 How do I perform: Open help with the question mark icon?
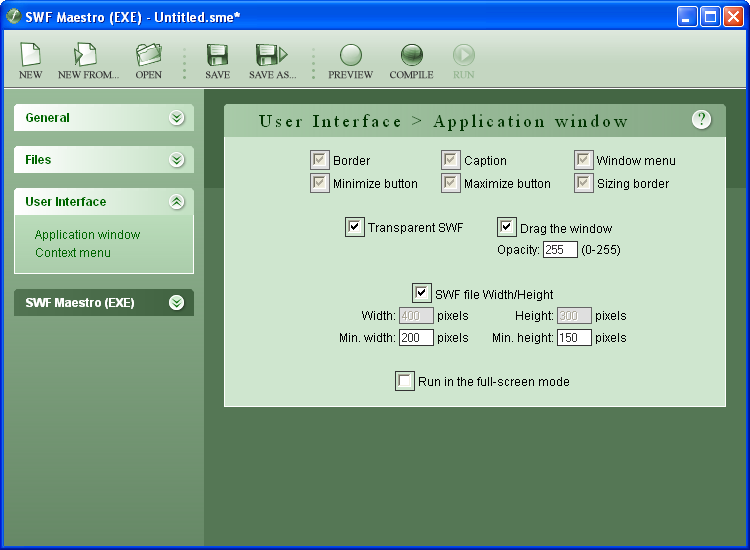point(701,119)
